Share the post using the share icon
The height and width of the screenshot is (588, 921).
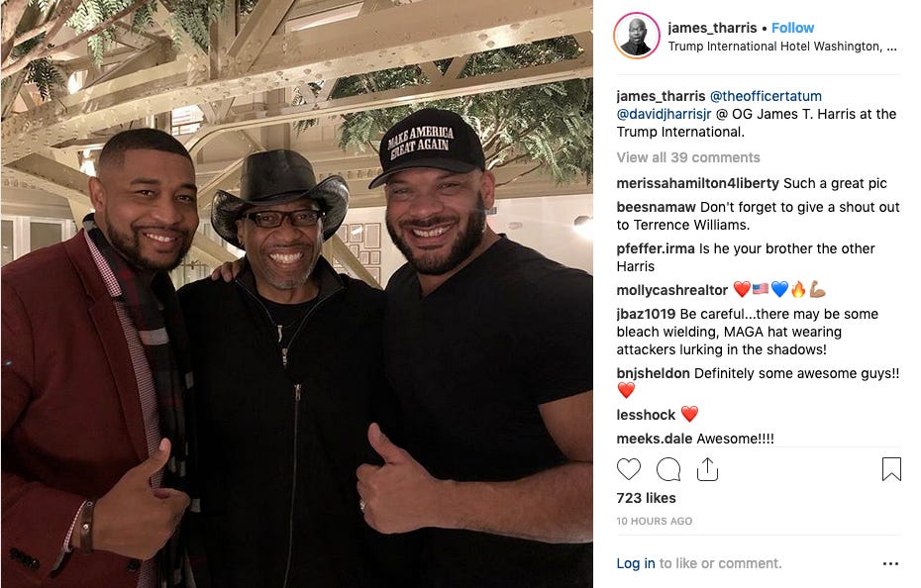(x=707, y=469)
